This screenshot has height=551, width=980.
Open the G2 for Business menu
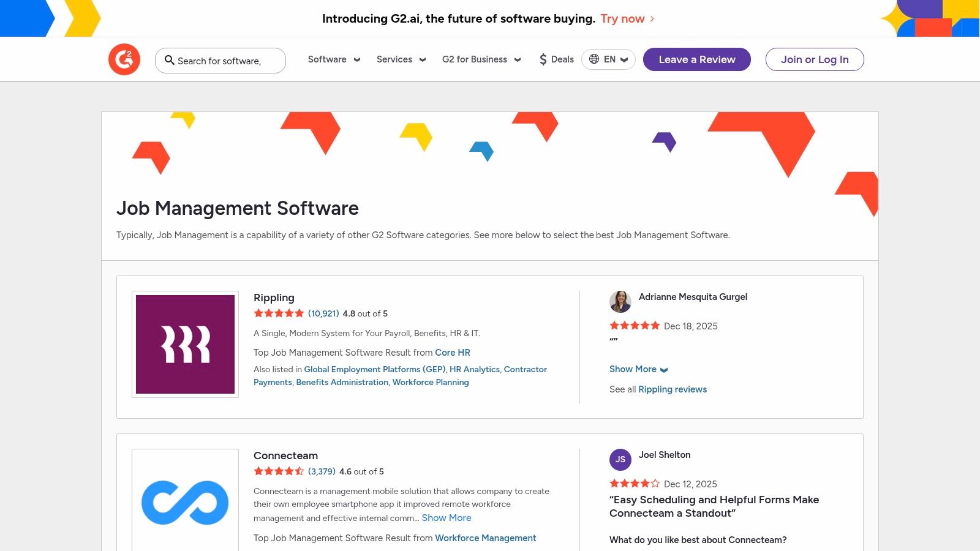click(x=481, y=59)
